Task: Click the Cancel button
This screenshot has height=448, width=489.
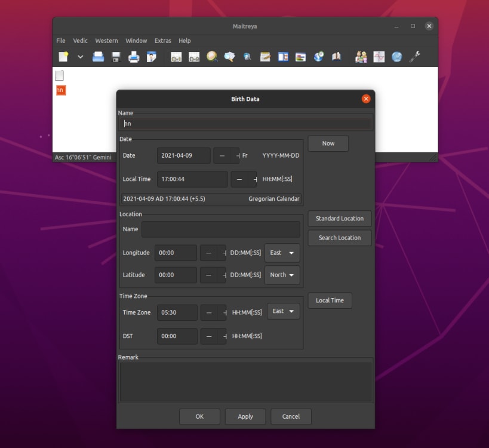Action: (x=291, y=416)
